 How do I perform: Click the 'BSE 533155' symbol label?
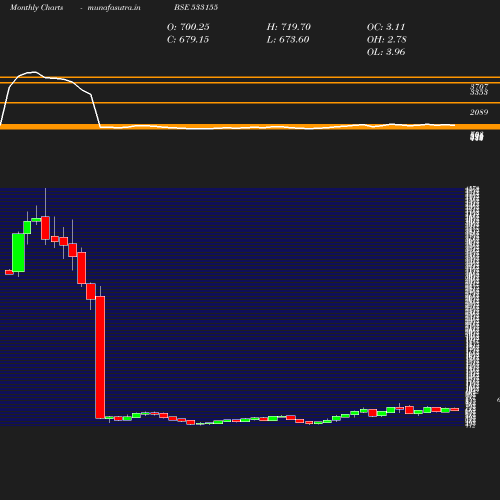click(196, 7)
